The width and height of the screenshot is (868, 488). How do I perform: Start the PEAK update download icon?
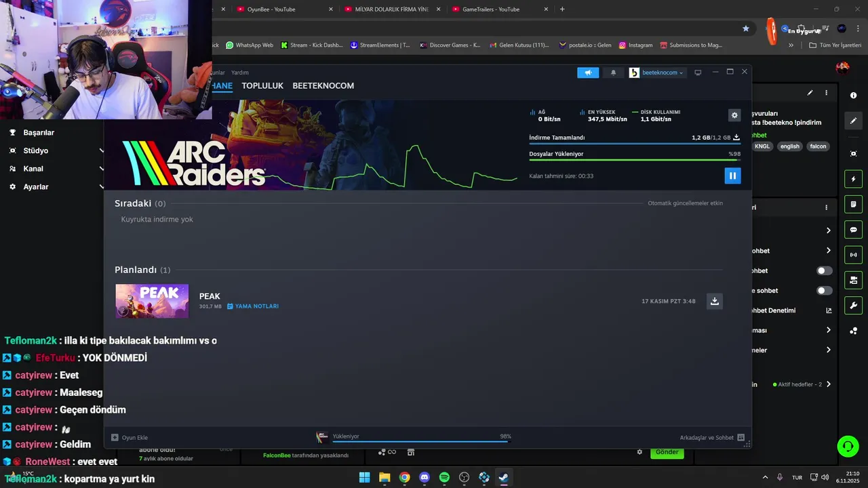click(714, 301)
